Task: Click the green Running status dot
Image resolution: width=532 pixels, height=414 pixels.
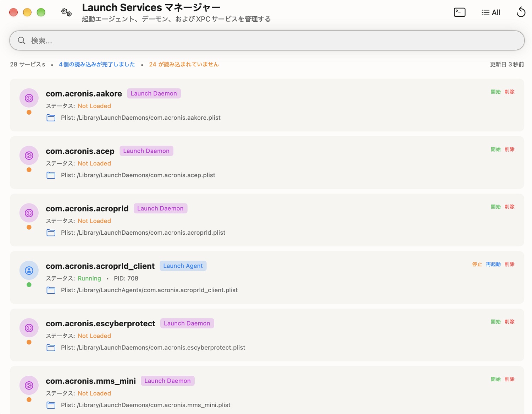Action: [29, 285]
